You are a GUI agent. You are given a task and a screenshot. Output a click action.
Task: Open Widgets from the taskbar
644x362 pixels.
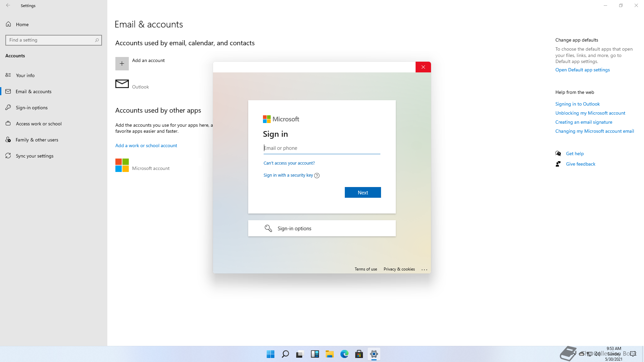pyautogui.click(x=315, y=354)
